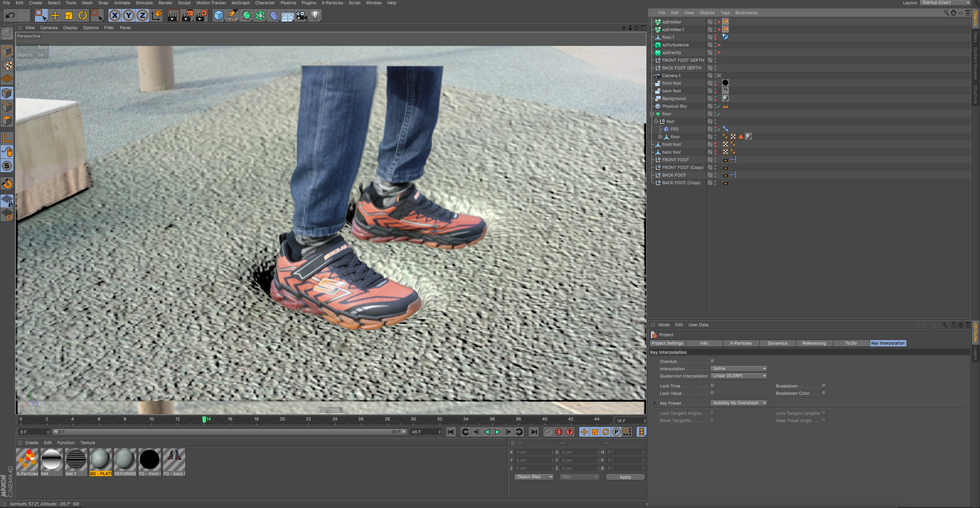Select the Rotate tool in top toolbar
Viewport: 980px width, 508px height.
[x=83, y=15]
